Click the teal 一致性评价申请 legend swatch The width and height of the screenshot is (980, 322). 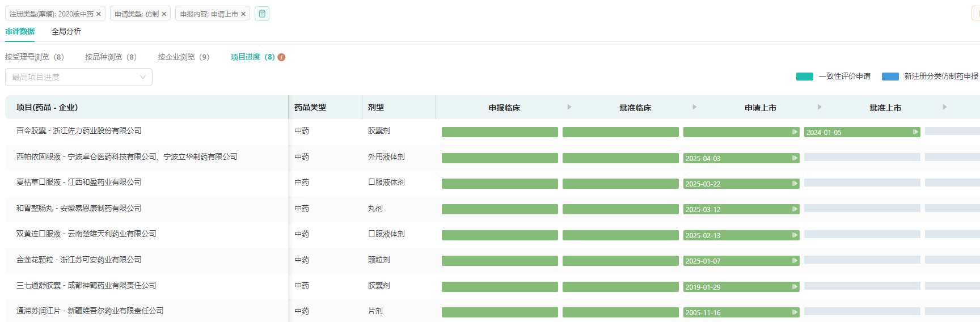[x=804, y=77]
